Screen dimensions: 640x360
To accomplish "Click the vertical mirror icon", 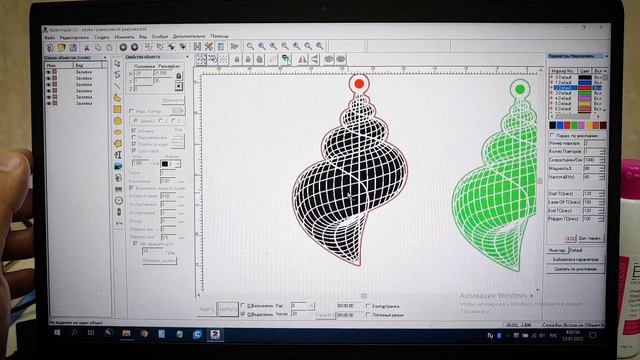I will 315,60.
